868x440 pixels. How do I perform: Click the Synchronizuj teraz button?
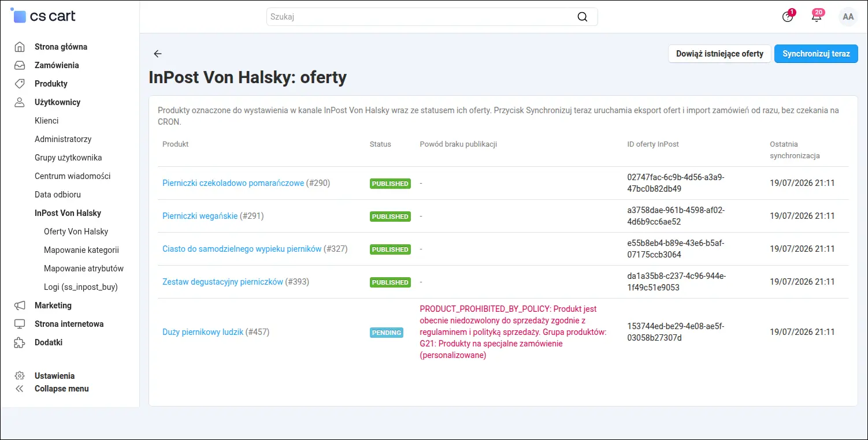click(x=816, y=54)
